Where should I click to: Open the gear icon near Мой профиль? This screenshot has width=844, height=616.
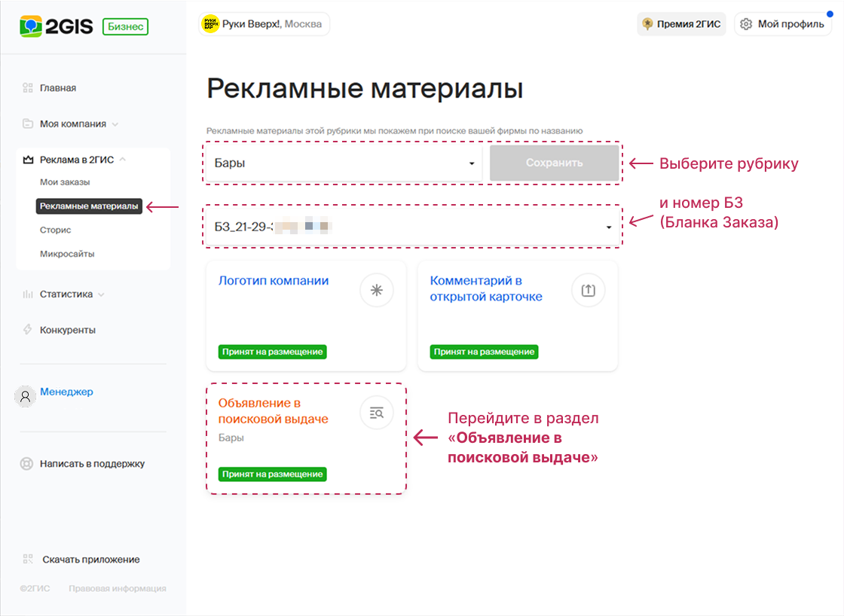point(745,23)
